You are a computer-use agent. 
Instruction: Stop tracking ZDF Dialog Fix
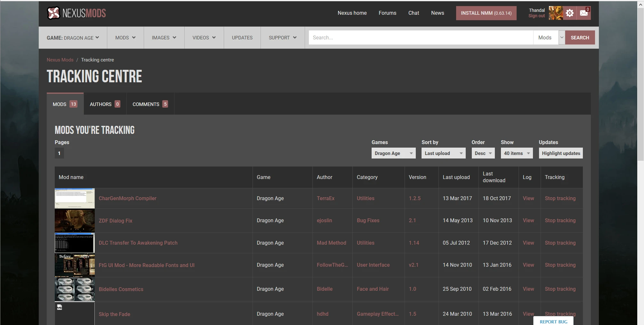(560, 221)
